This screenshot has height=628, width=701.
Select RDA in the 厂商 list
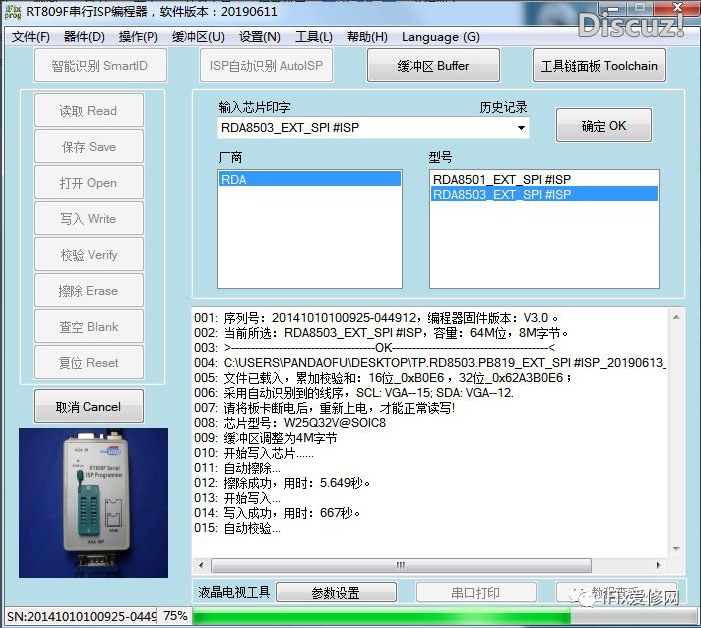[x=310, y=179]
